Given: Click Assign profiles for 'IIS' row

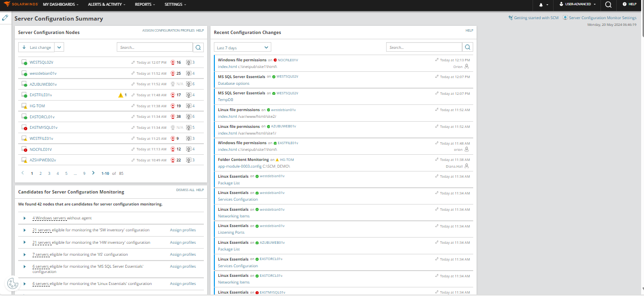Looking at the screenshot, I should [183, 254].
